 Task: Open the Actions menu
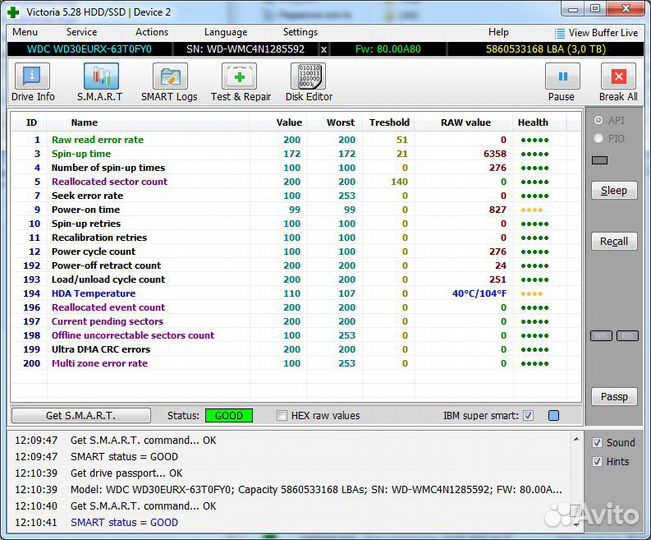pos(152,32)
